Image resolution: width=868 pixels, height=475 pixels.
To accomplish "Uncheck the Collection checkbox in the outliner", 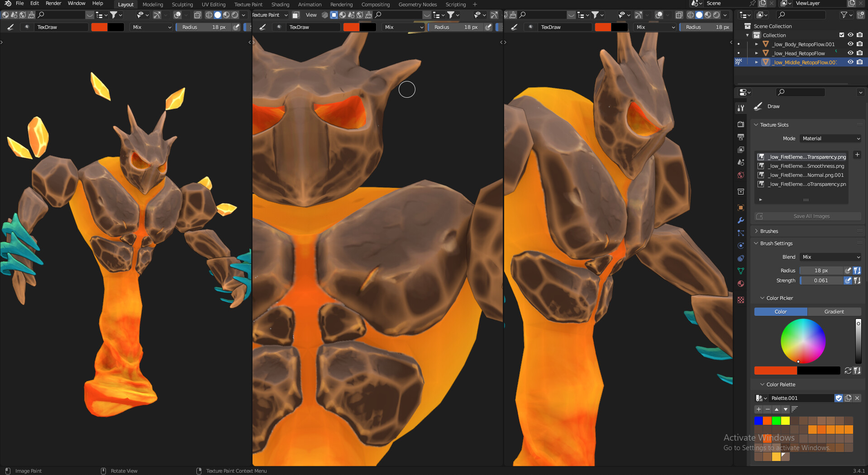I will pyautogui.click(x=842, y=35).
